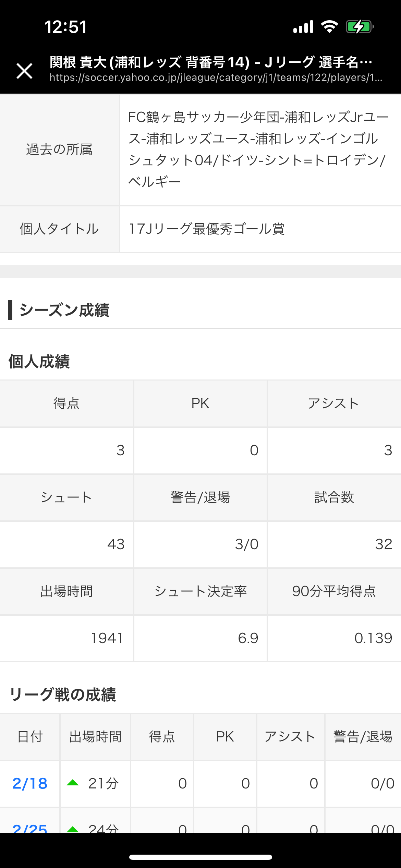The width and height of the screenshot is (401, 868).
Task: Tap the green substitution arrow beside 21分
Action: (x=73, y=783)
